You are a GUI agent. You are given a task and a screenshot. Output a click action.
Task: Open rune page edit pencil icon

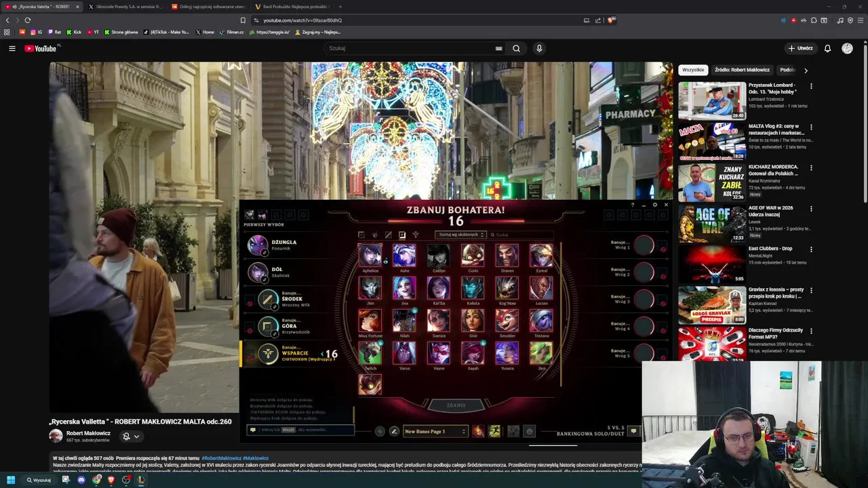(394, 431)
